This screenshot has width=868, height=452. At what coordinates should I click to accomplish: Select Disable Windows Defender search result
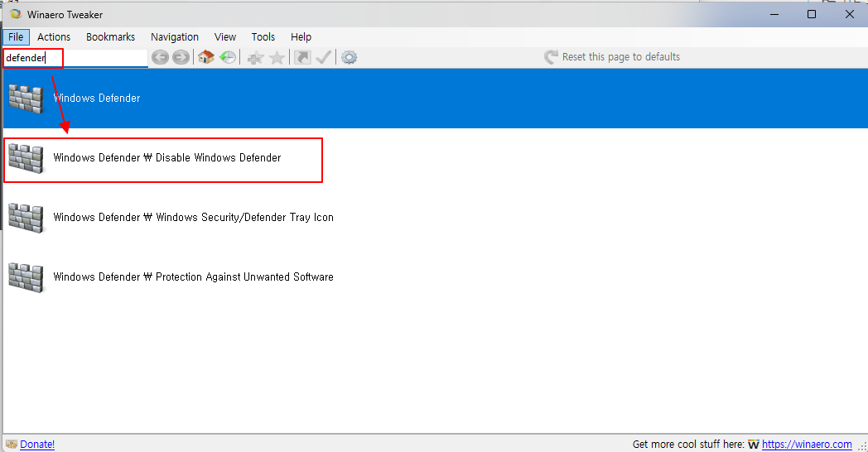pos(435,158)
